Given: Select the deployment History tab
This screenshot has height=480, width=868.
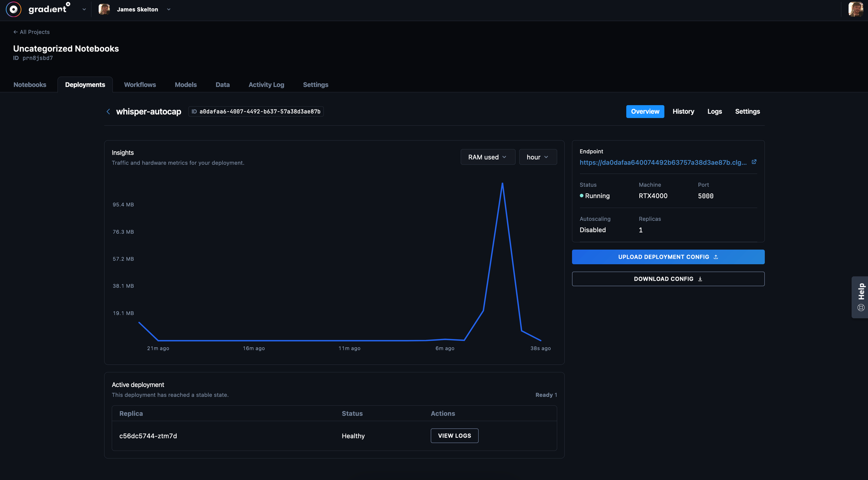Looking at the screenshot, I should tap(683, 112).
